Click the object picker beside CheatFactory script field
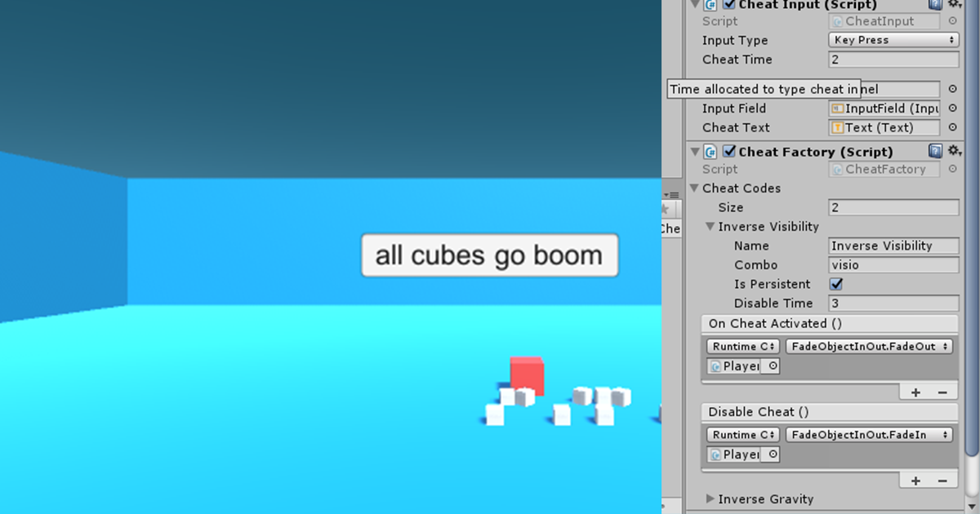Viewport: 980px width, 514px height. click(x=952, y=169)
